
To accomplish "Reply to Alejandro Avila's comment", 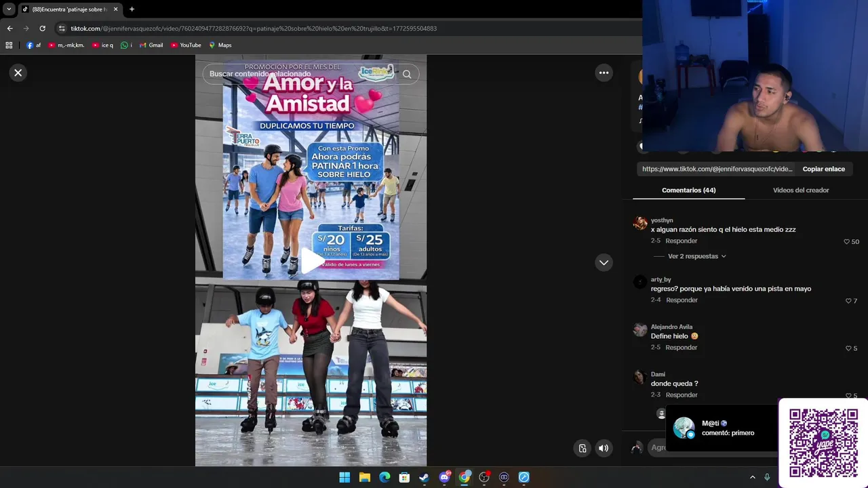I will coord(681,348).
